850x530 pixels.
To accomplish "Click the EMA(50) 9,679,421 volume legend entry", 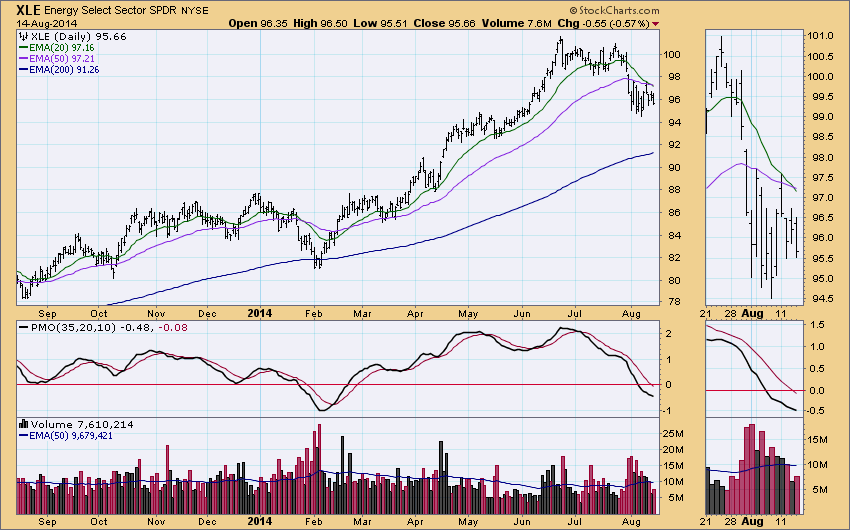I will coord(71,436).
